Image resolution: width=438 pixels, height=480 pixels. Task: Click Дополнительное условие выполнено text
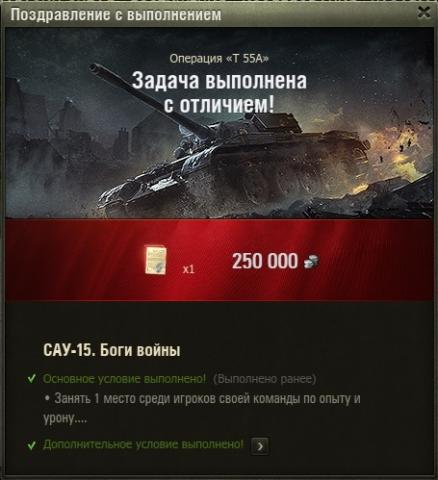143,445
